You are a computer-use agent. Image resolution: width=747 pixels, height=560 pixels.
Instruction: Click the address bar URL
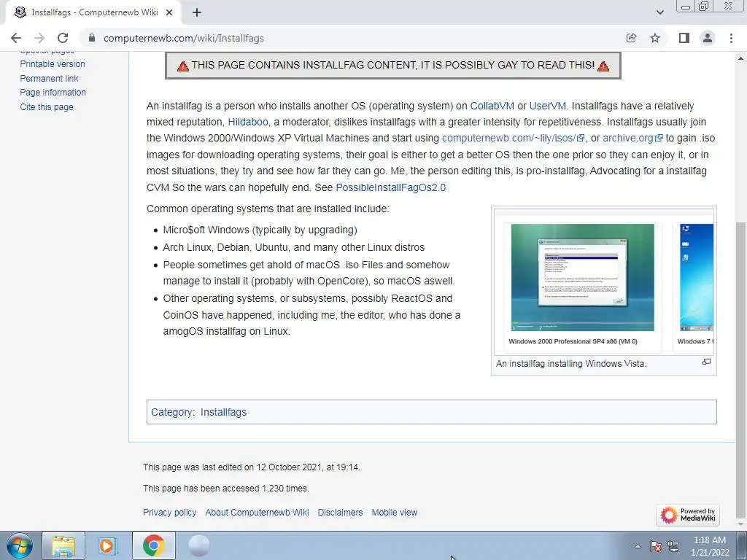pyautogui.click(x=183, y=38)
